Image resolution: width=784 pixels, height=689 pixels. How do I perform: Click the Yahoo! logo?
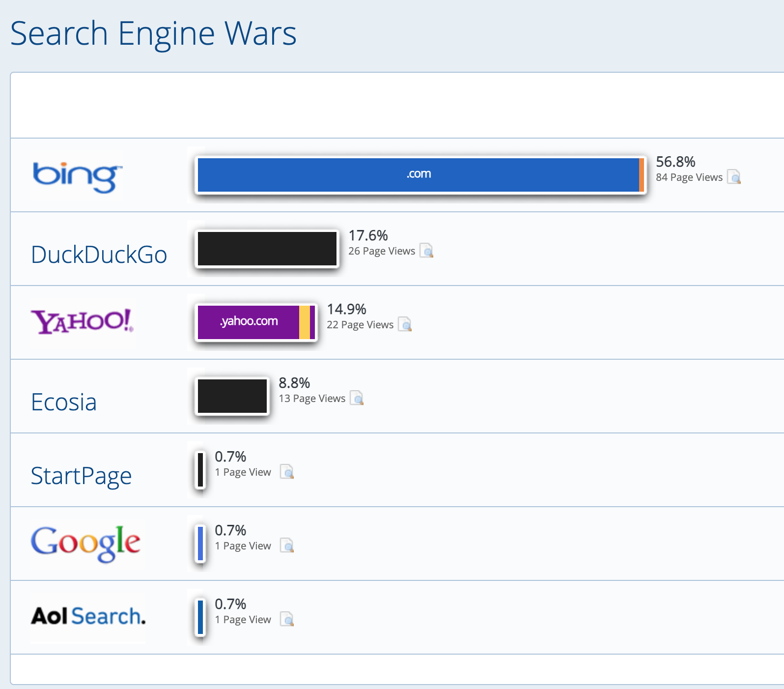[x=83, y=322]
